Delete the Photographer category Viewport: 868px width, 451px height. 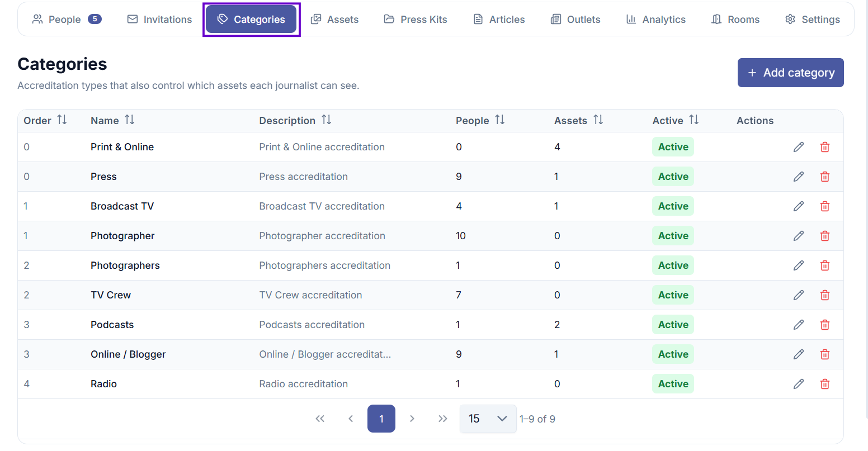(x=825, y=236)
